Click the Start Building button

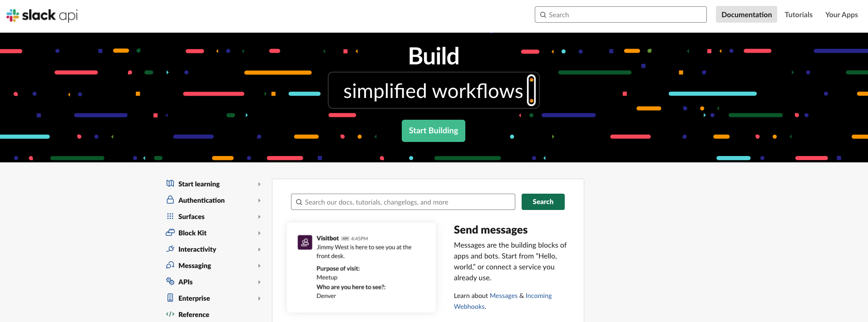click(x=434, y=131)
